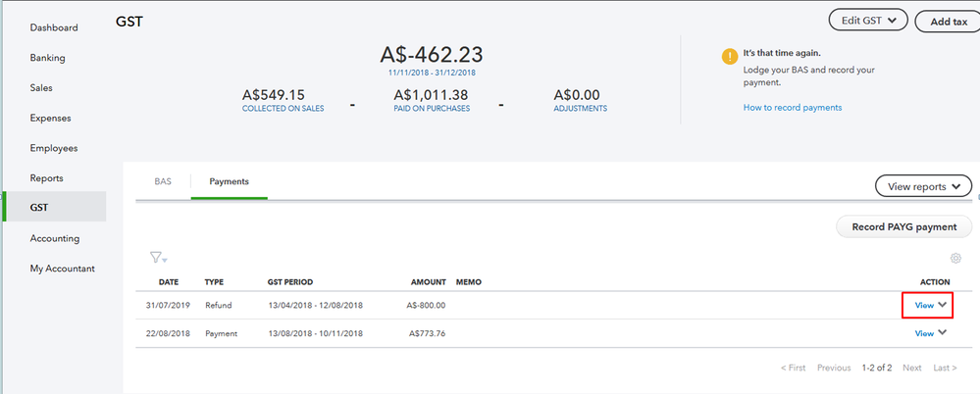Open the View reports dropdown
Image resolution: width=980 pixels, height=394 pixels.
922,186
